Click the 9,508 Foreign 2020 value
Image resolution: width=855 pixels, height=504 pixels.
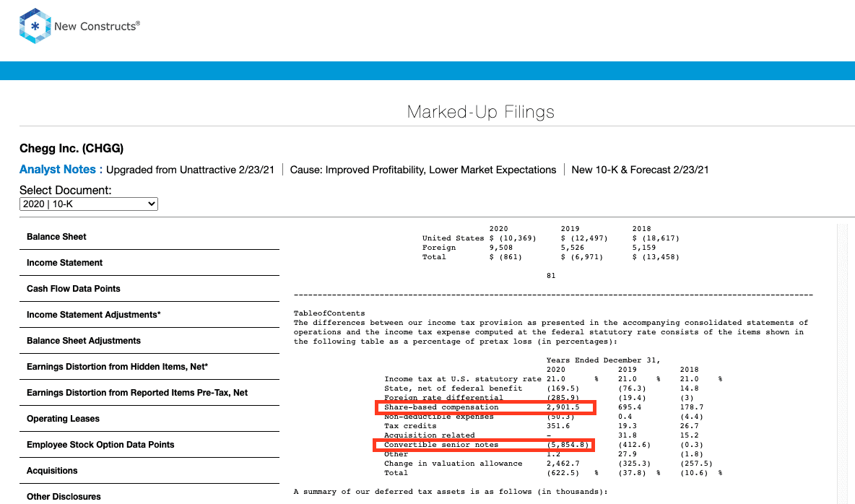(500, 248)
